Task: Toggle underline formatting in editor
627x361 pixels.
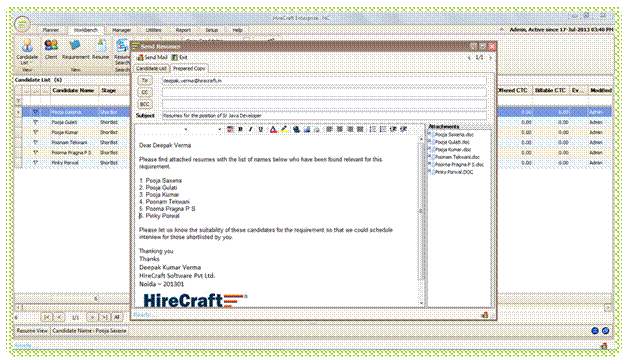Action: pyautogui.click(x=261, y=129)
